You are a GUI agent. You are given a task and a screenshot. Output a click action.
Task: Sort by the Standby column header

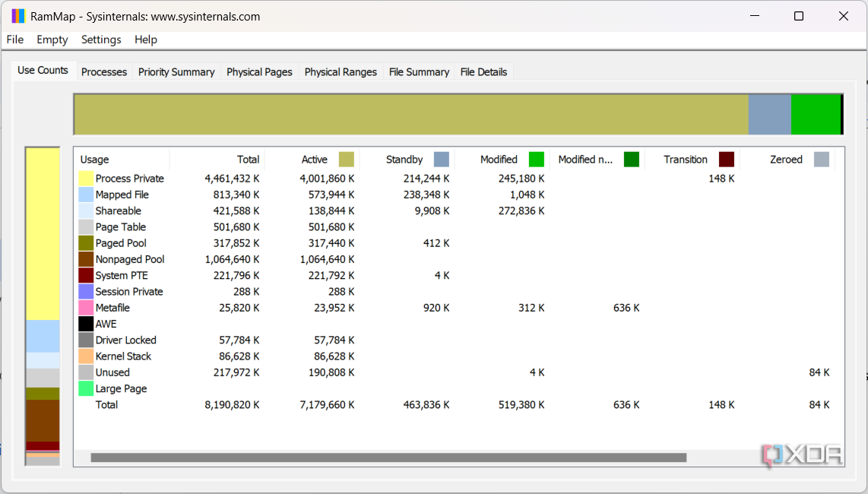(407, 160)
